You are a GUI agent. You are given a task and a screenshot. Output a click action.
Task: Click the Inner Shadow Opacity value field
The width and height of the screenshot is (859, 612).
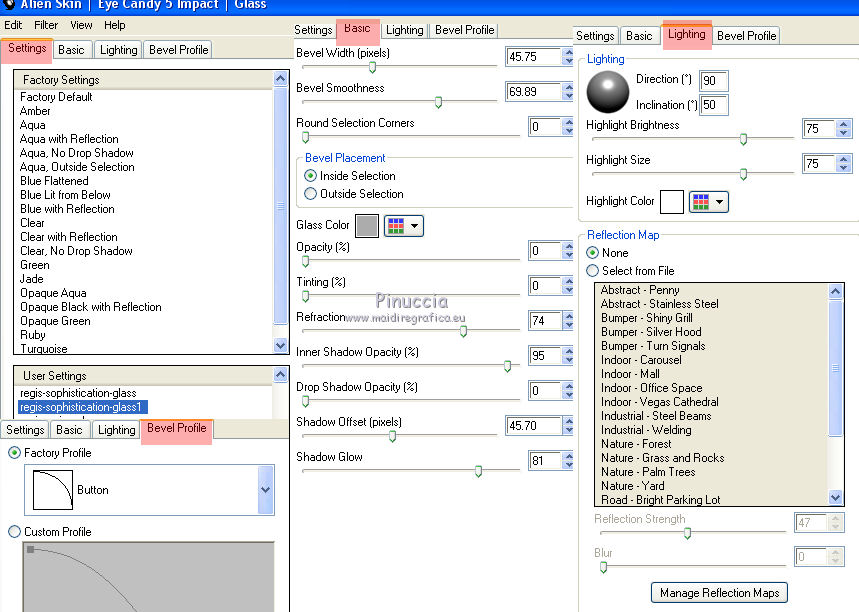point(545,356)
